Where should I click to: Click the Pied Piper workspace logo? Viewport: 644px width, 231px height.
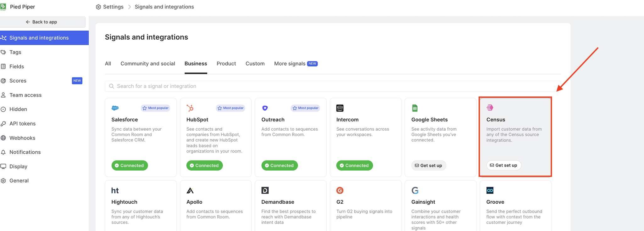pyautogui.click(x=3, y=7)
